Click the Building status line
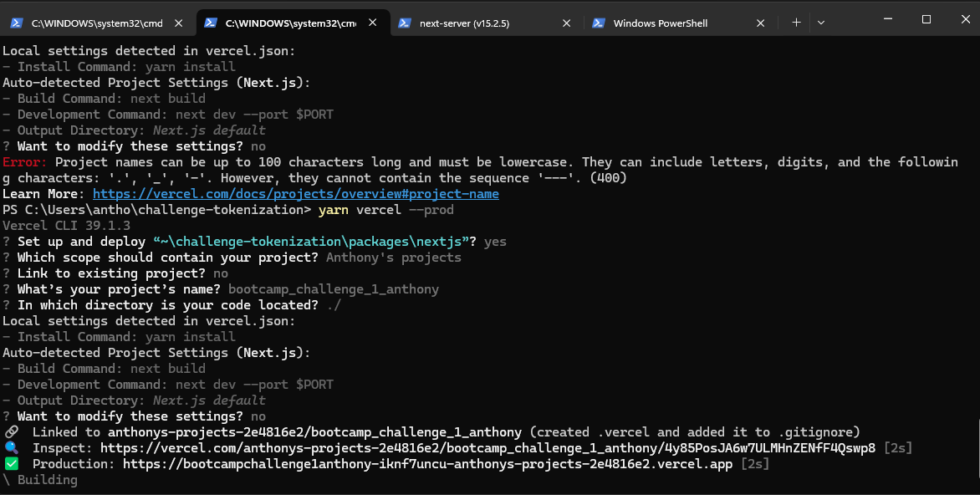Viewport: 980px width, 495px height. [42, 480]
